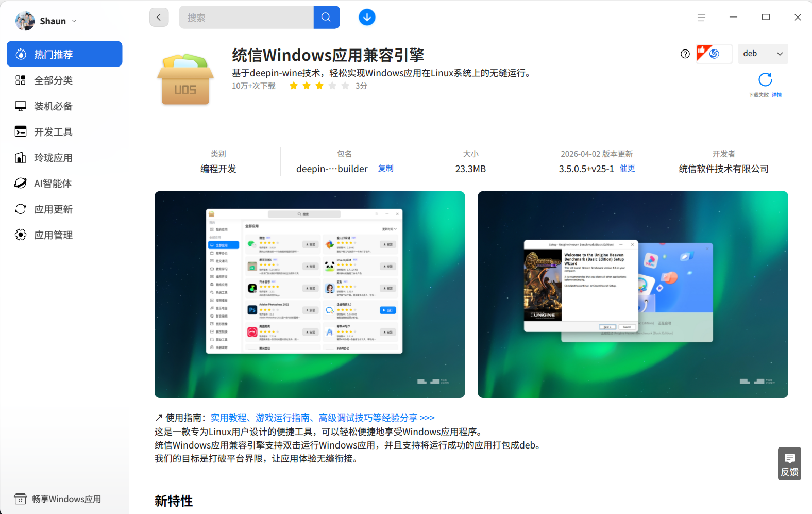
Task: Click the UOS box app icon
Action: pos(185,79)
